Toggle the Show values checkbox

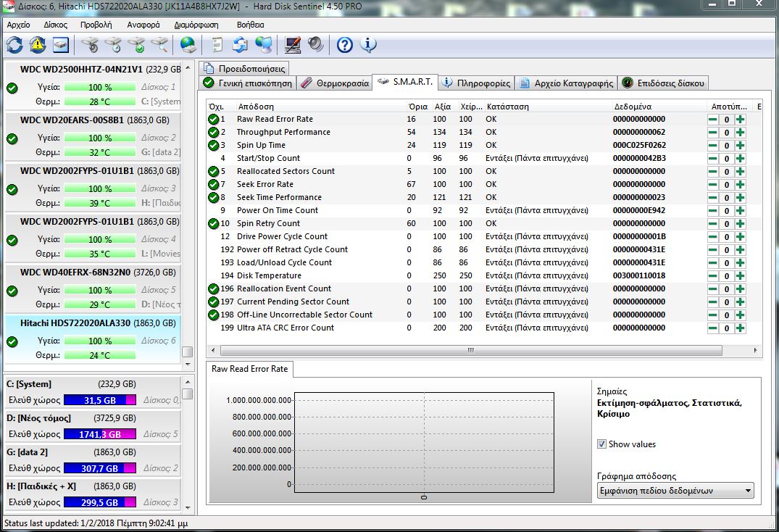tap(601, 444)
